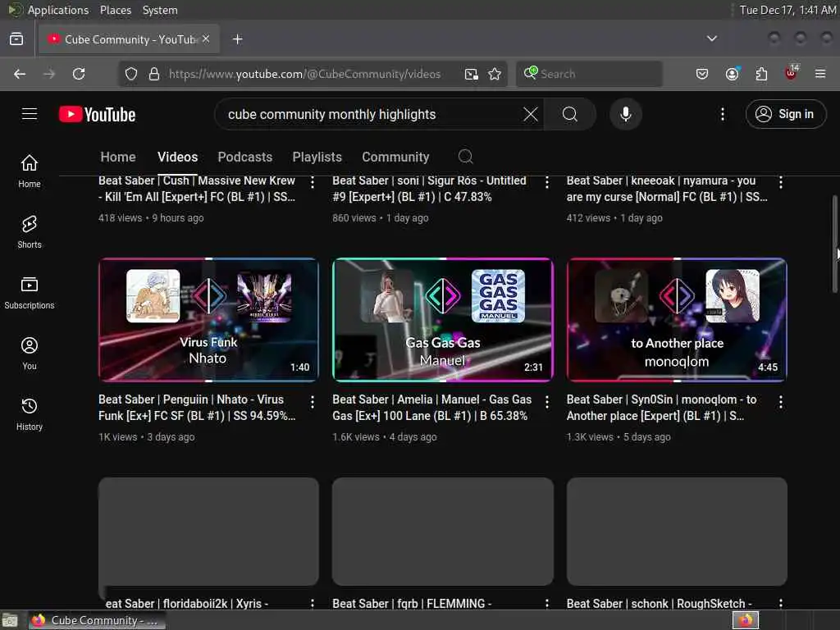The image size is (840, 630).
Task: Focus the YouTube search input field
Action: coord(370,114)
